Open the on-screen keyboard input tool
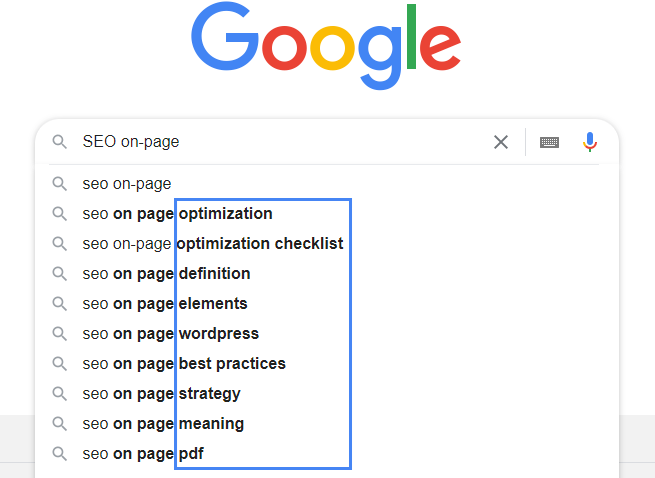Viewport: 655px width, 478px height. (549, 142)
